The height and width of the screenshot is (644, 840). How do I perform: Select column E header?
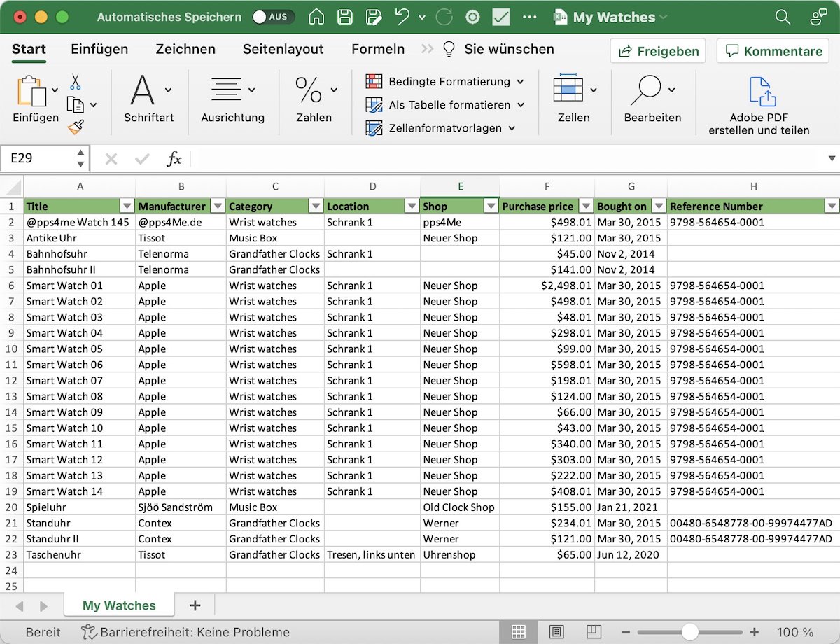[460, 186]
